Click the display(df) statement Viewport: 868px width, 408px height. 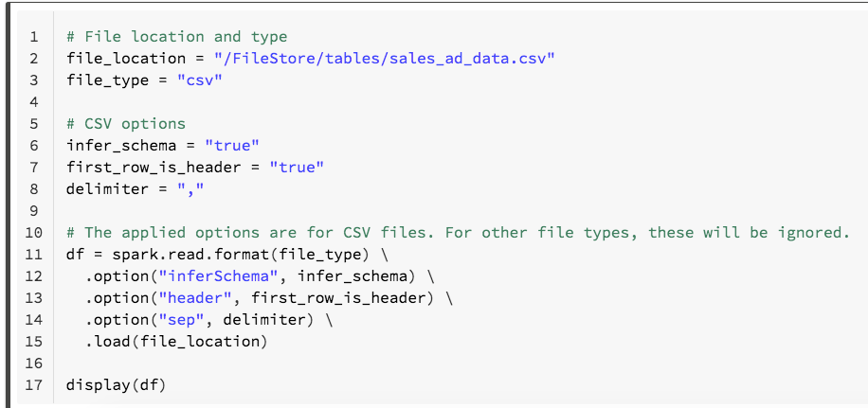pyautogui.click(x=107, y=385)
